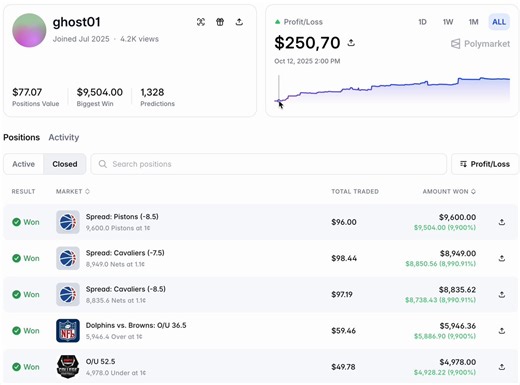Click the Won checkmark on the Pistons row

pos(16,222)
